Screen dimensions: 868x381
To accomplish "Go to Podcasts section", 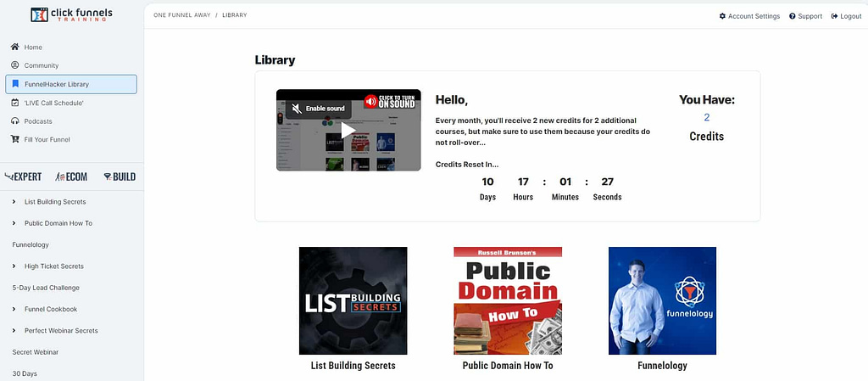I will (x=38, y=121).
